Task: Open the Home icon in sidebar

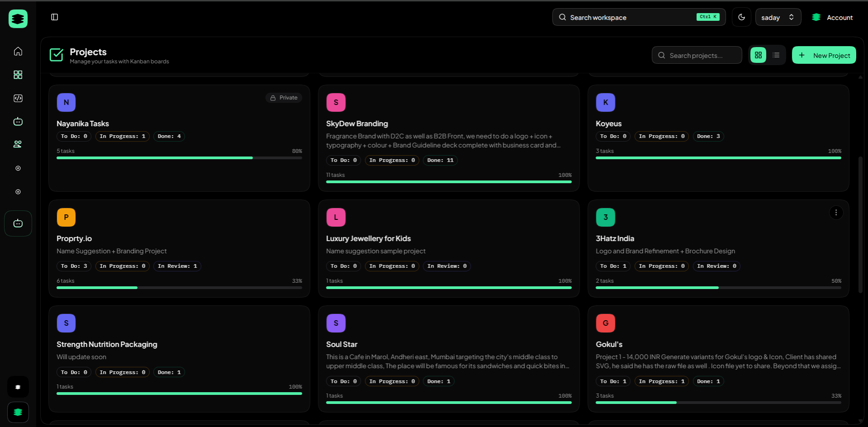Action: [18, 51]
